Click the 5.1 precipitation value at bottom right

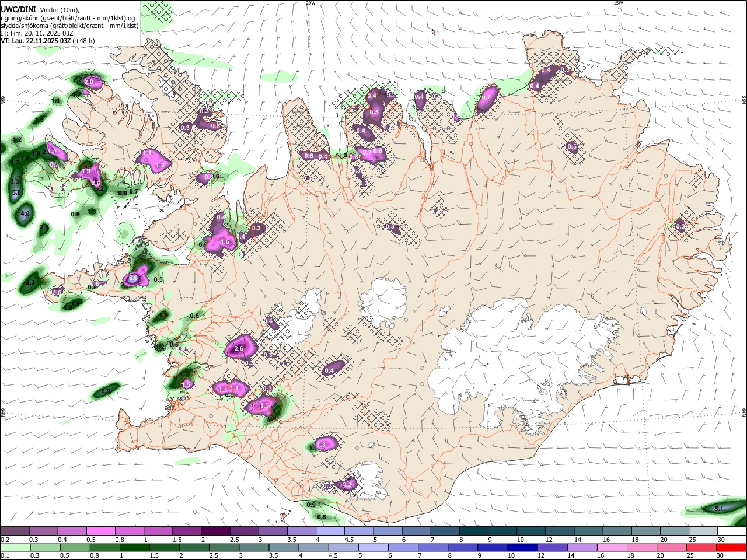(x=719, y=509)
